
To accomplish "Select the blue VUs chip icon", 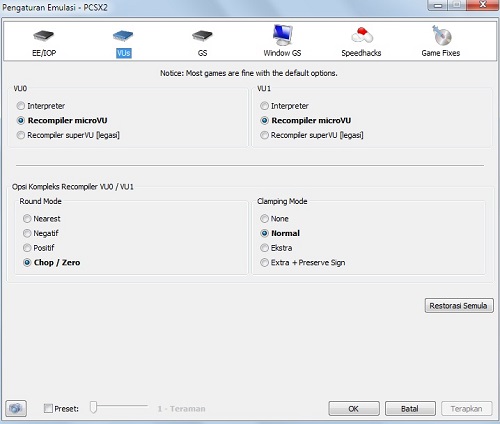I will point(123,35).
